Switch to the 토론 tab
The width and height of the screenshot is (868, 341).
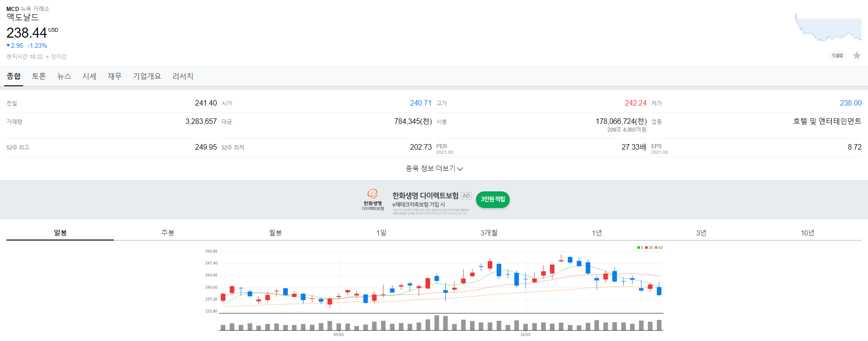(39, 76)
